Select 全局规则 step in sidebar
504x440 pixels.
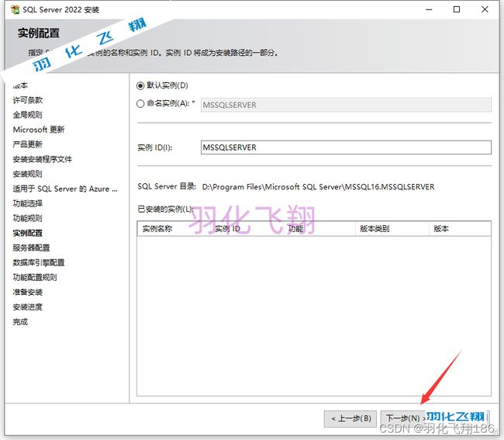(28, 115)
